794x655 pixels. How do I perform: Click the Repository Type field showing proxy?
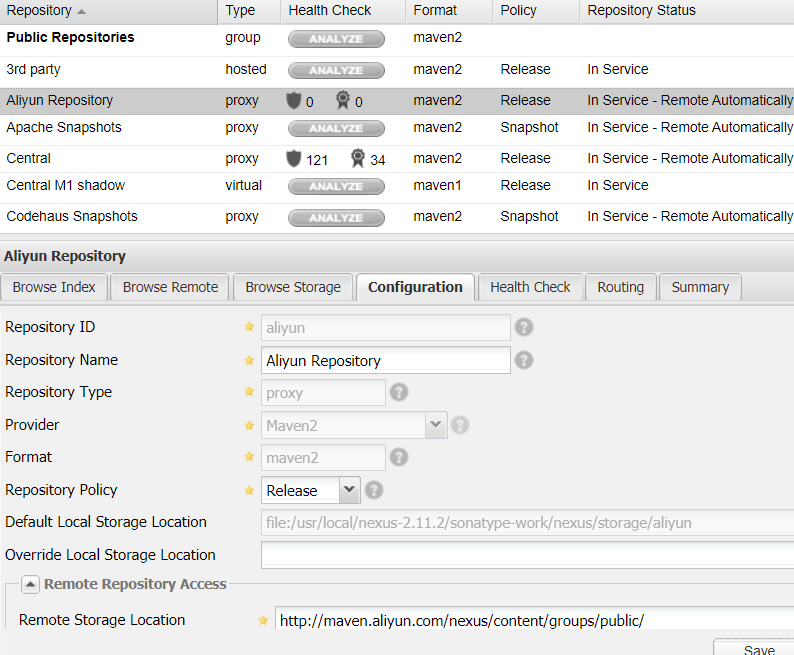point(323,393)
